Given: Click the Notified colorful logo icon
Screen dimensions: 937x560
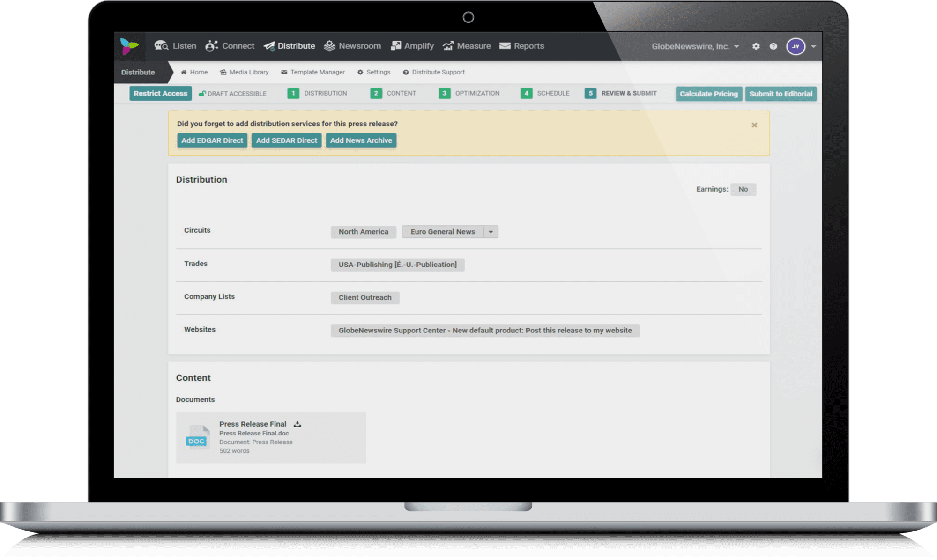Looking at the screenshot, I should pyautogui.click(x=129, y=46).
